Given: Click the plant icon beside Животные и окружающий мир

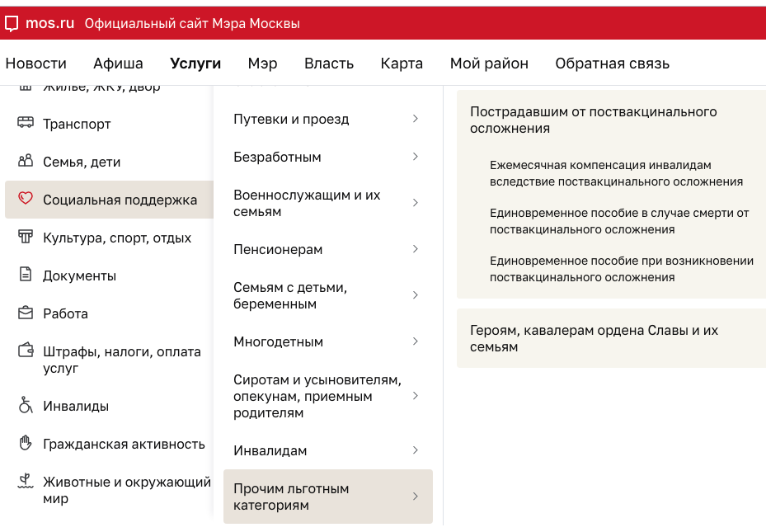Looking at the screenshot, I should (26, 481).
